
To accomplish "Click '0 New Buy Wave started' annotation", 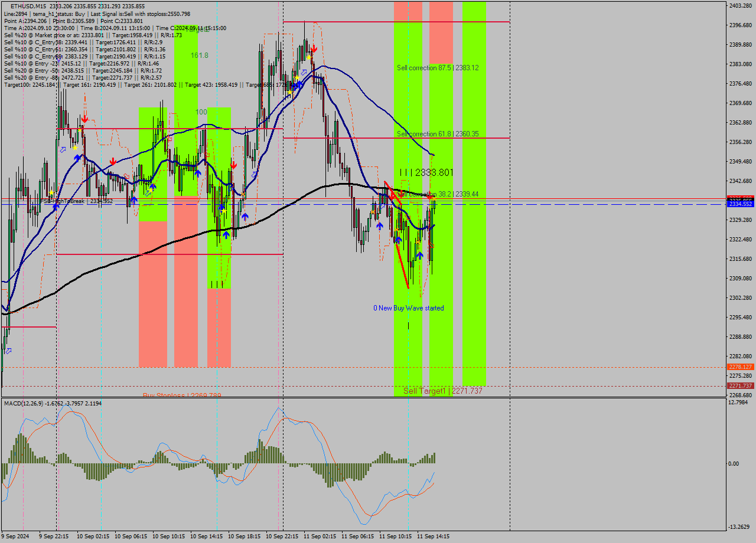I will (x=408, y=308).
